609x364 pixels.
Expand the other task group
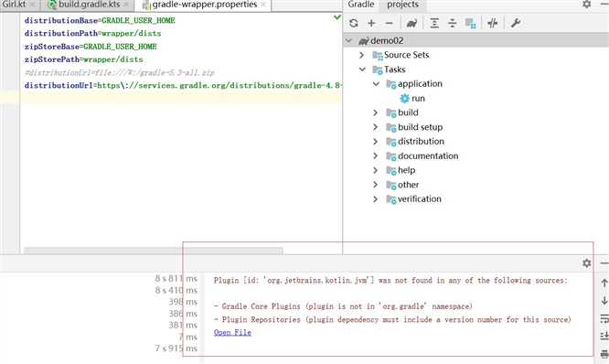375,185
